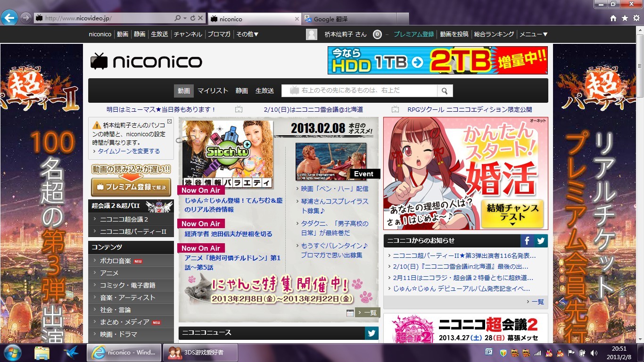Viewport: 644px width, 362px height.
Task: Click the address bar search magnifier icon
Action: point(178,18)
